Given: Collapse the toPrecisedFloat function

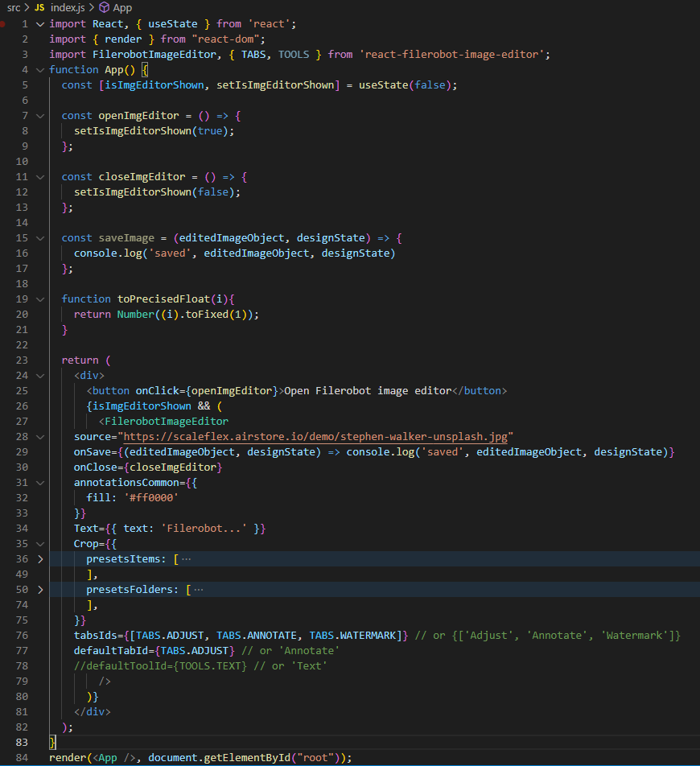Looking at the screenshot, I should point(40,299).
